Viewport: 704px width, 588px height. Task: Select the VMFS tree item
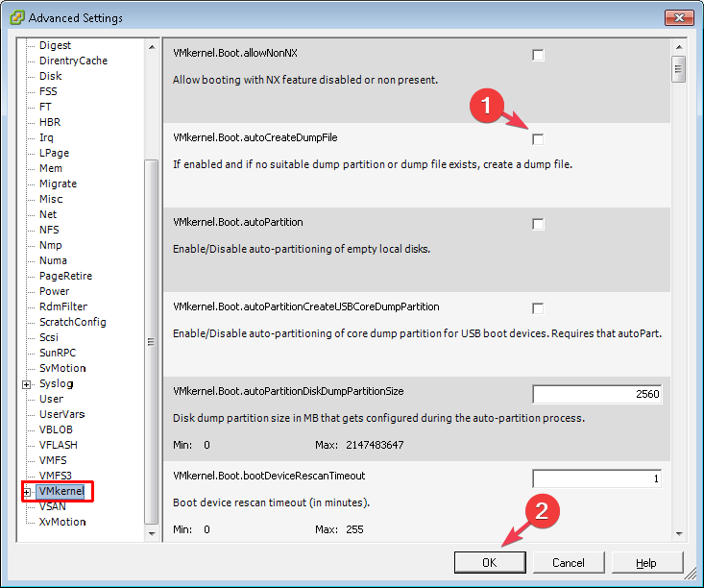tap(53, 460)
